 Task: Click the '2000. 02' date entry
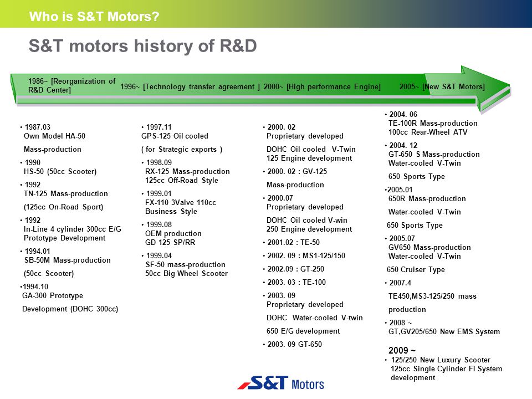point(282,127)
